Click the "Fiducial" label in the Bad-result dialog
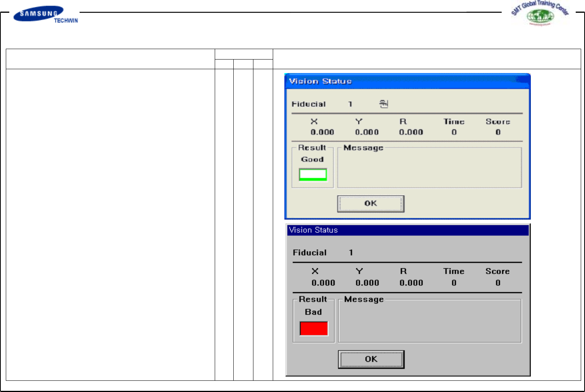Screen dimensions: 585x392 coord(310,252)
